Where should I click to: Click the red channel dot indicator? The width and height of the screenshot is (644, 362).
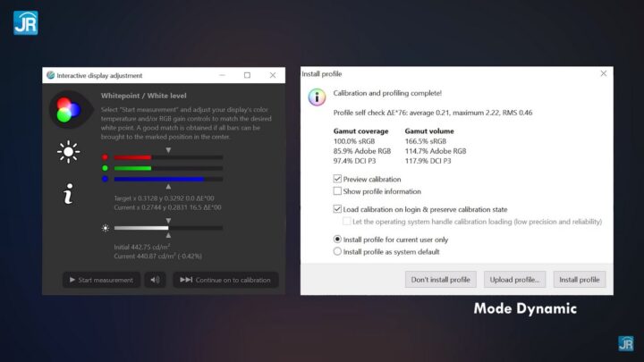coord(106,157)
